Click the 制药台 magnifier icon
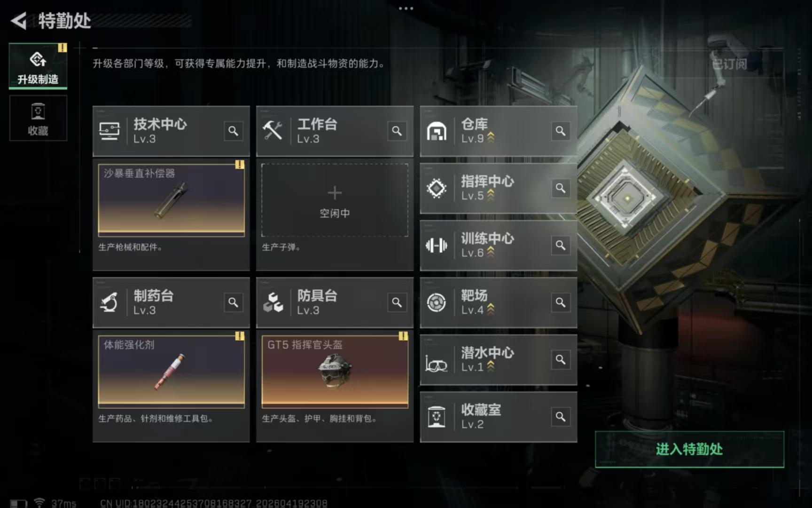The image size is (812, 508). click(233, 302)
